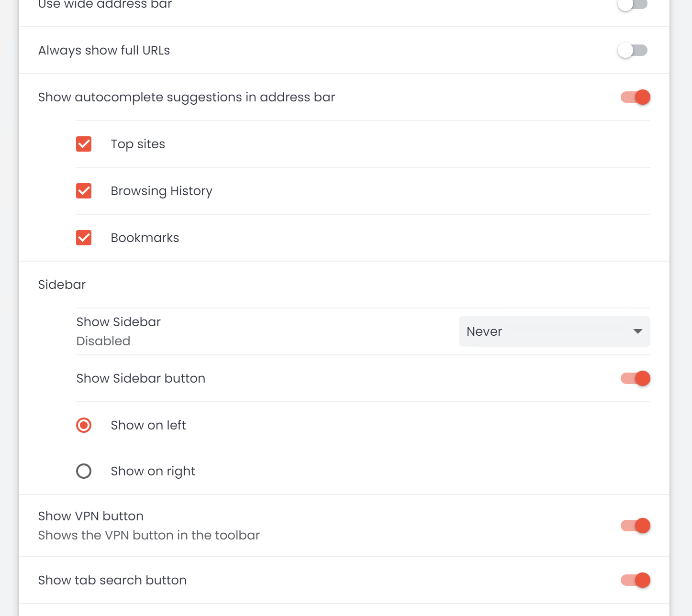Select the Show on left radio button
The width and height of the screenshot is (692, 616).
pyautogui.click(x=84, y=425)
